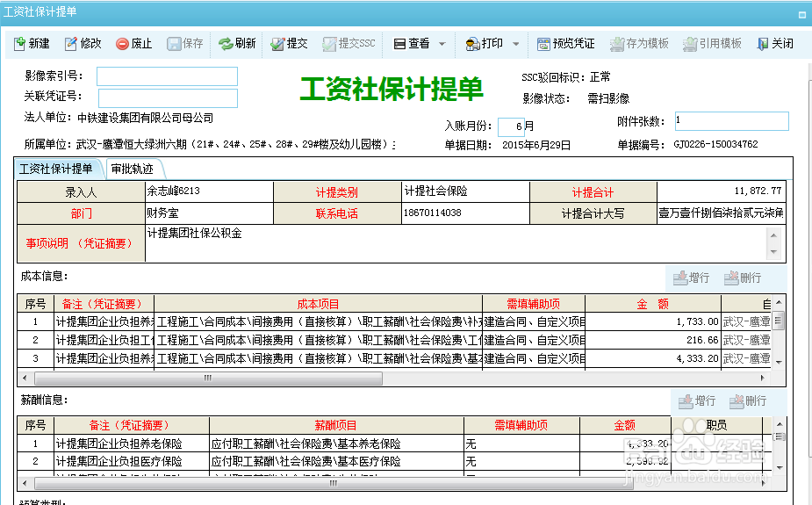
Task: Switch to the 审批轨迹 tab
Action: pos(133,169)
